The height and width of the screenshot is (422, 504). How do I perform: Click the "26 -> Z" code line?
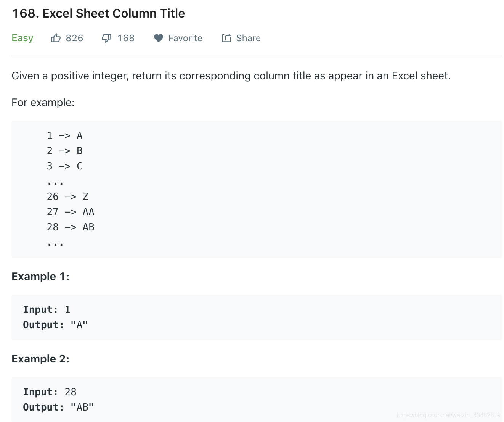pos(67,197)
